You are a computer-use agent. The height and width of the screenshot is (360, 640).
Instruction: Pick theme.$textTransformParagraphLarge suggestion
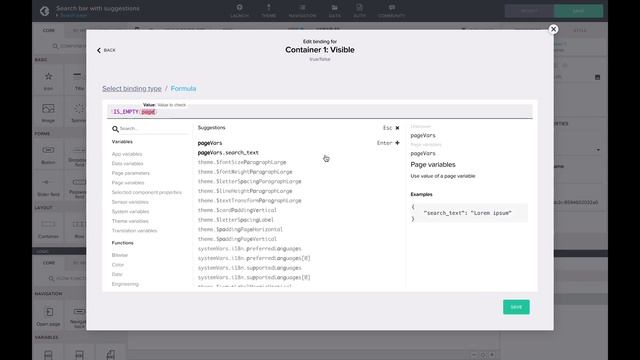click(249, 201)
